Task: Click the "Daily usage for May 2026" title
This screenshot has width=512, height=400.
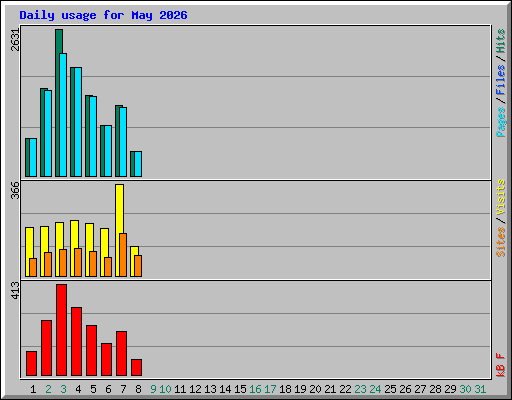Action: 103,15
